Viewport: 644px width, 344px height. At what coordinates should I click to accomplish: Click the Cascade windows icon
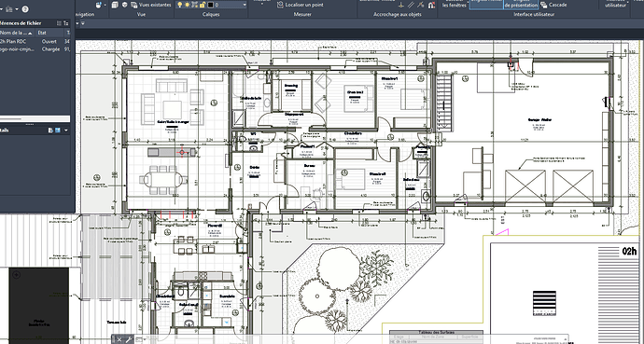pyautogui.click(x=543, y=5)
